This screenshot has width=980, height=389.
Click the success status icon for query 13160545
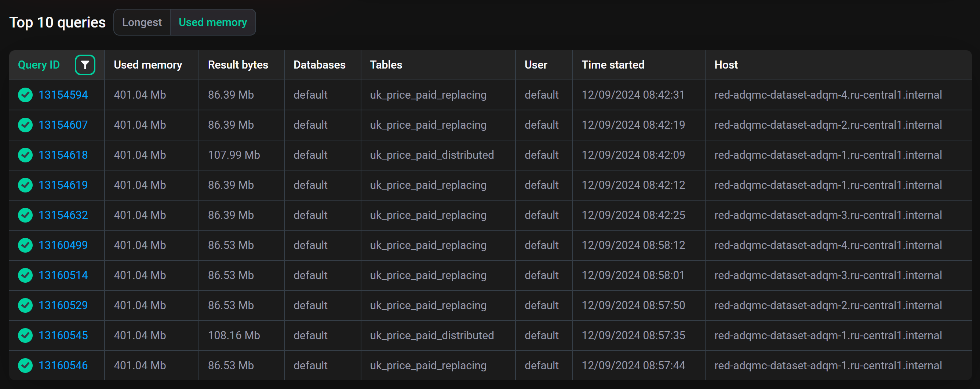[25, 335]
